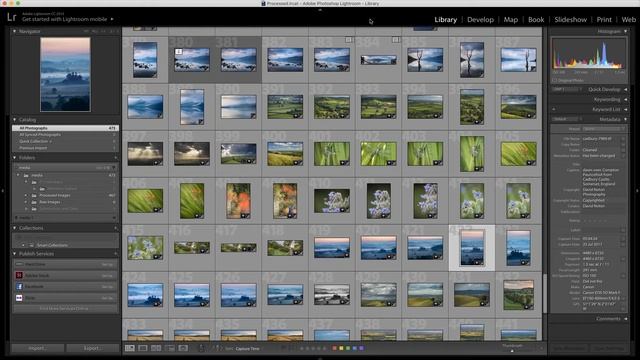This screenshot has width=640, height=360.
Task: Toggle right panel visibility edge arrow
Action: (637, 191)
